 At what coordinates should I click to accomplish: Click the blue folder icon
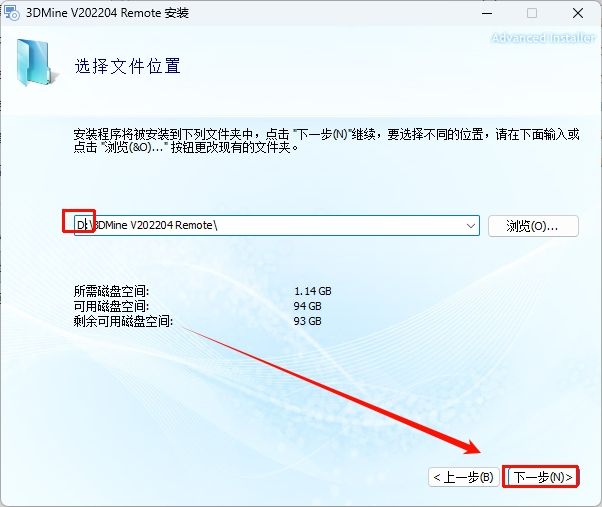36,62
